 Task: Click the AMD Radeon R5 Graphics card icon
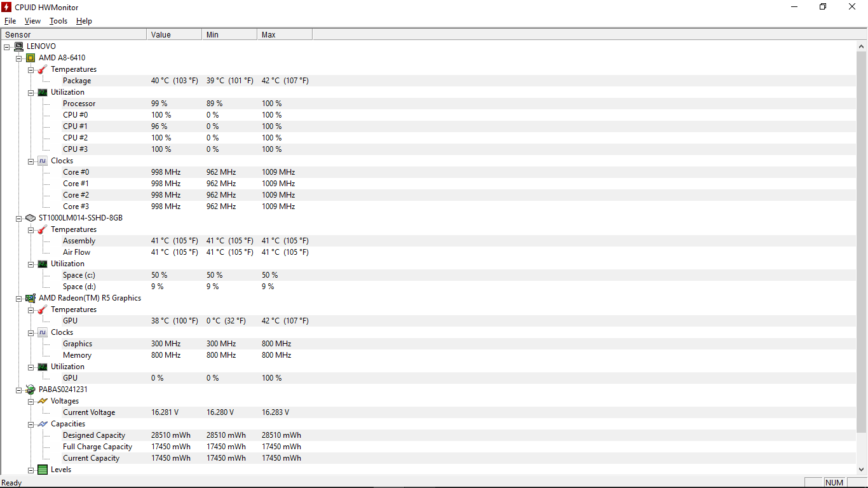coord(31,298)
